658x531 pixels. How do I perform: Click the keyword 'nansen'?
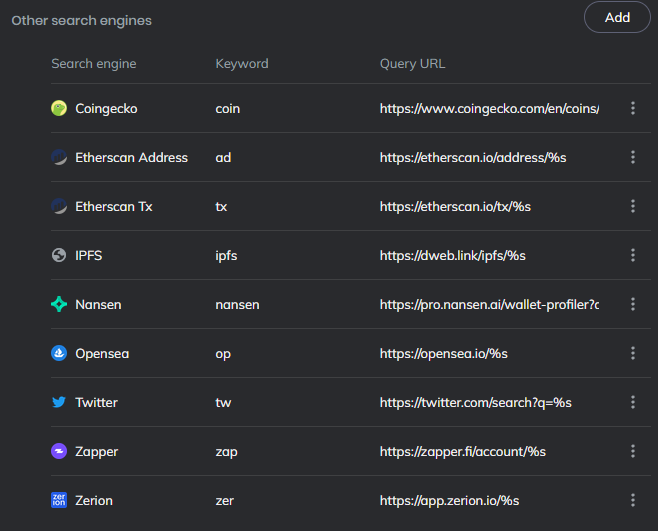pos(237,305)
